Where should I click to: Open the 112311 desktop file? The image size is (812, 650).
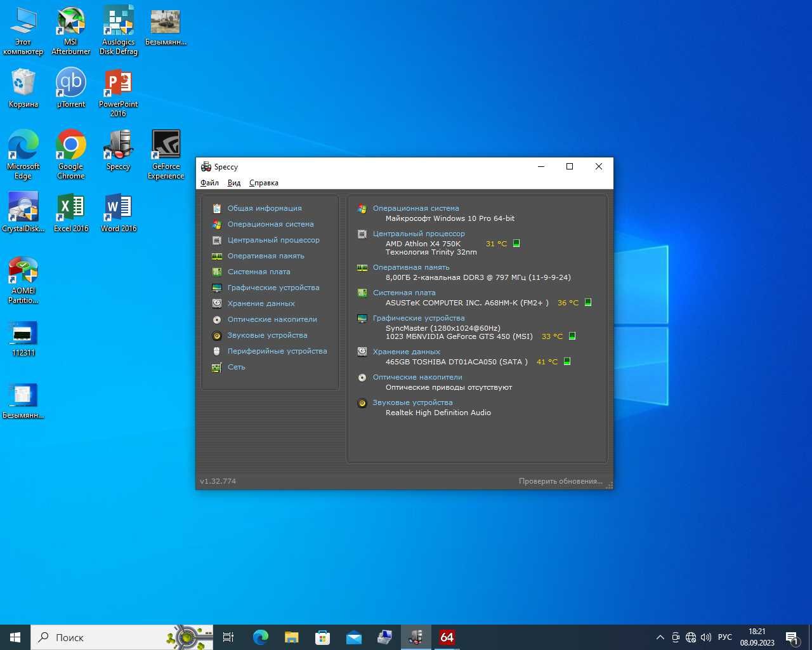pos(23,338)
